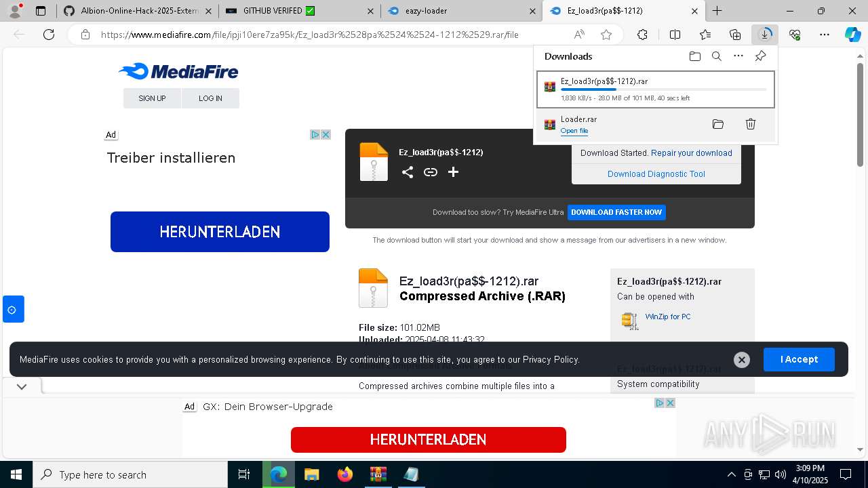868x488 pixels.
Task: Click the SIGN UP button
Action: [x=152, y=98]
